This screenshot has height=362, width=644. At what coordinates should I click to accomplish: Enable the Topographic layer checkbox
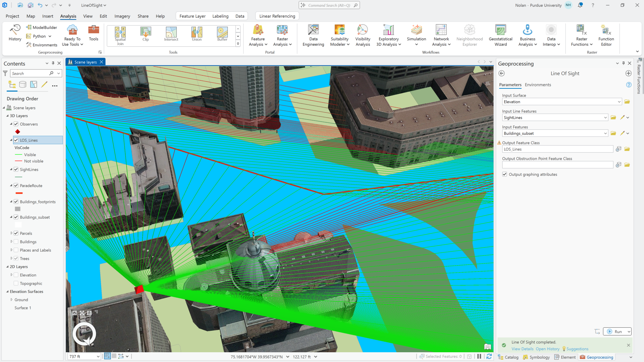coord(16,283)
